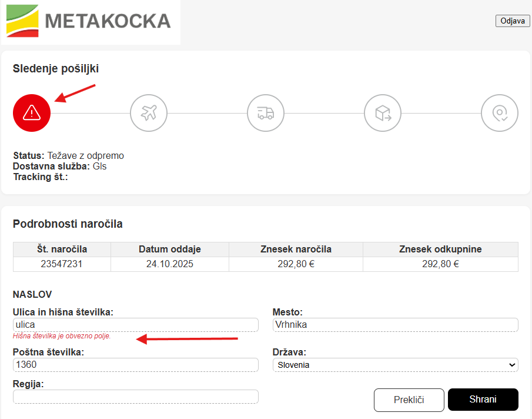Viewport: 532px width, 419px height.
Task: Click the Št. naročila column header
Action: 62,250
